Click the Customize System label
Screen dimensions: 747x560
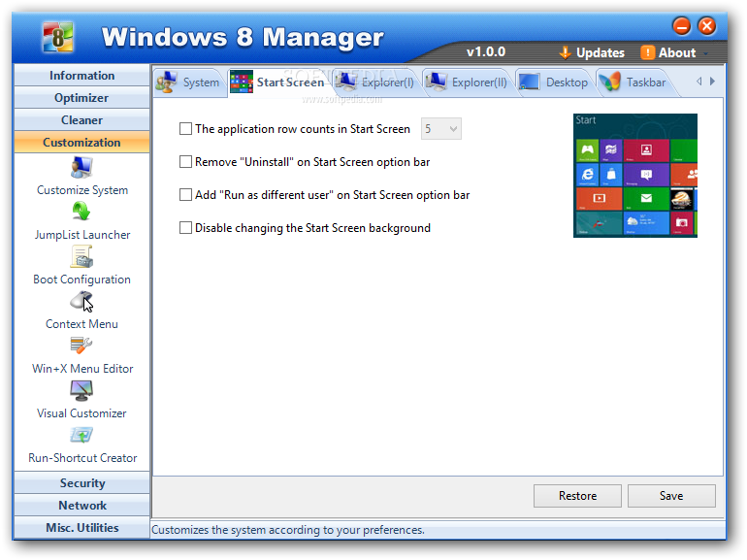click(x=82, y=190)
